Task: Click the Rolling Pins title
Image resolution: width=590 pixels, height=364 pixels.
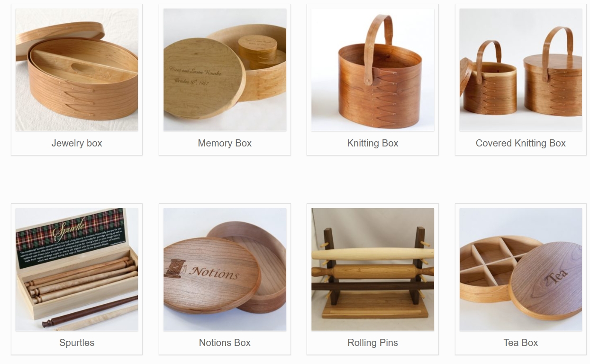Action: point(372,343)
